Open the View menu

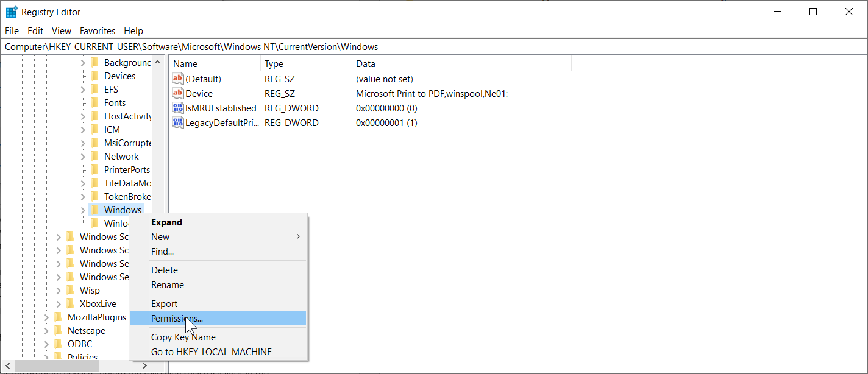coord(62,30)
